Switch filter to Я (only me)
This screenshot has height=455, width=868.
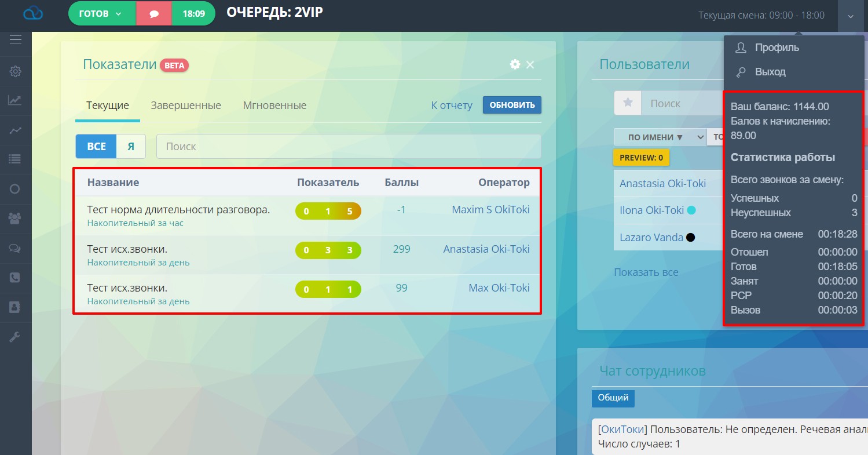click(131, 147)
